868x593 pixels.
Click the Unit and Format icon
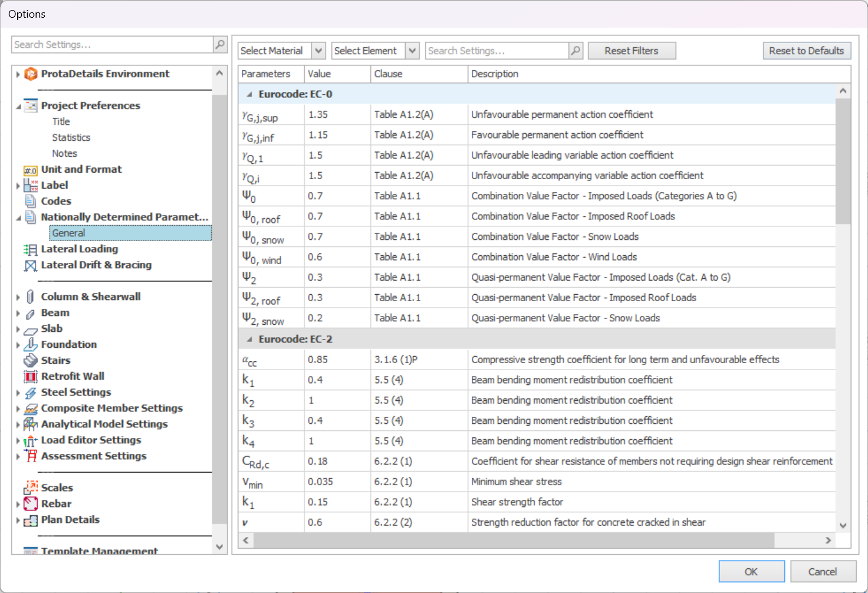point(31,170)
